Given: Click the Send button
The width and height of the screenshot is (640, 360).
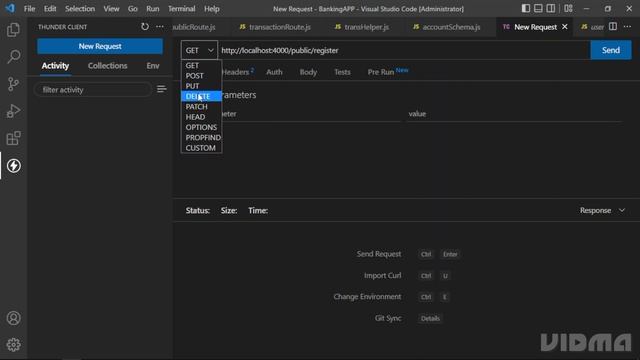Looking at the screenshot, I should (611, 50).
